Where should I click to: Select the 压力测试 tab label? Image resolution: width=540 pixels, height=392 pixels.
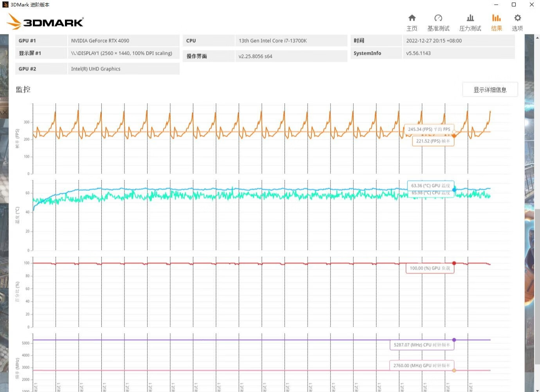470,29
